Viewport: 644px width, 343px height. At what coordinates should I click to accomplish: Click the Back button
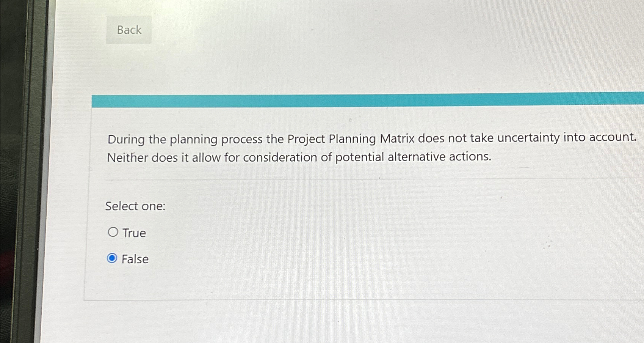128,30
